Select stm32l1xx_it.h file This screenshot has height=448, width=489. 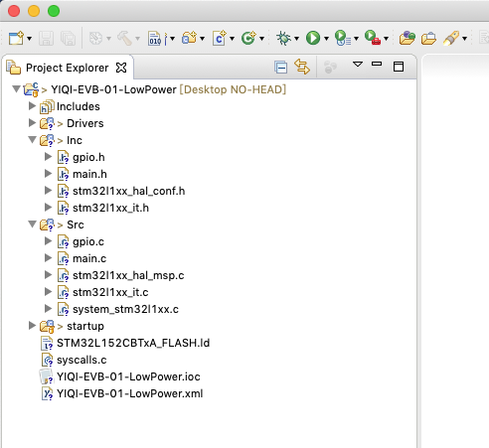(110, 208)
